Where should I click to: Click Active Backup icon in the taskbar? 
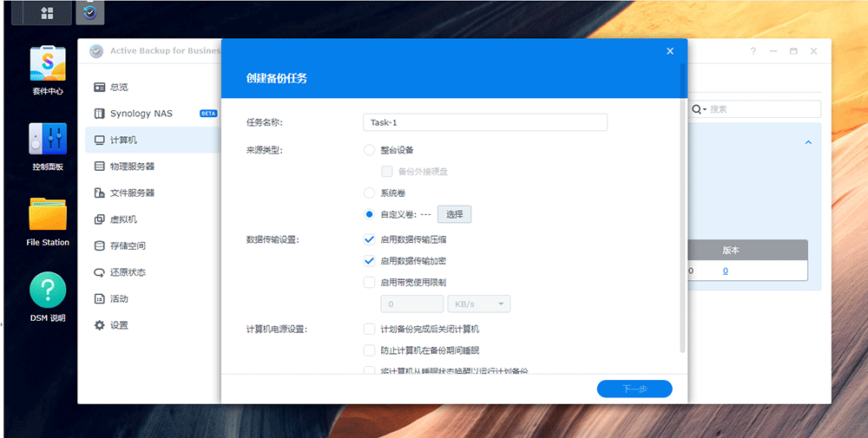click(x=89, y=13)
